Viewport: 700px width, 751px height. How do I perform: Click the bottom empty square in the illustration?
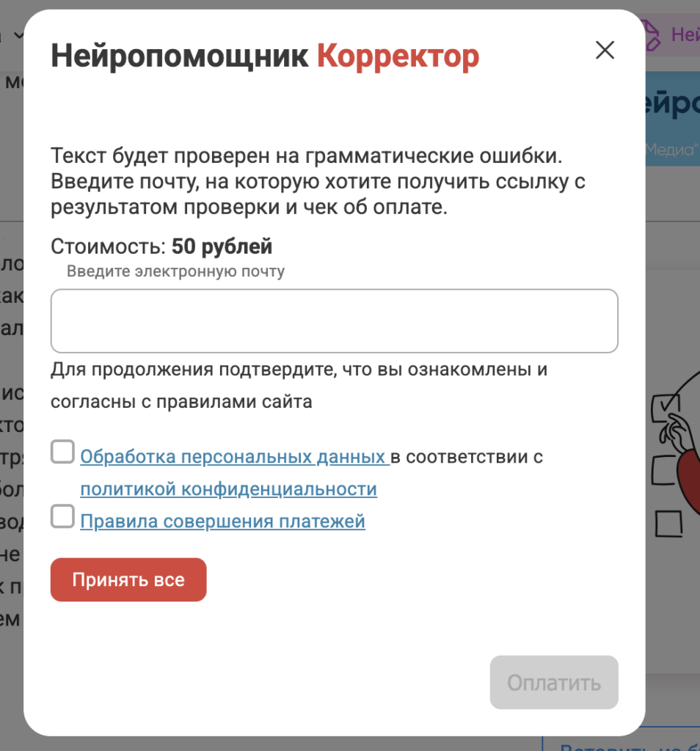(x=669, y=524)
